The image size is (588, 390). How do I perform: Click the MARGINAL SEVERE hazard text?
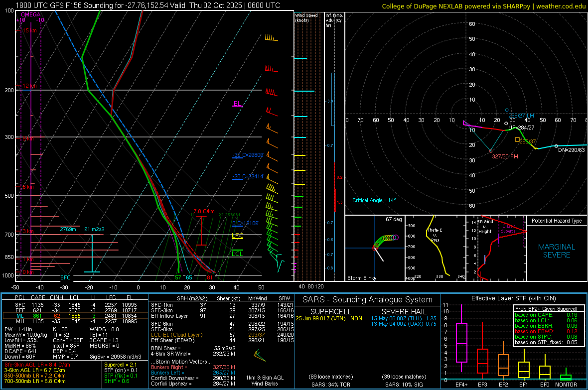[x=557, y=251]
